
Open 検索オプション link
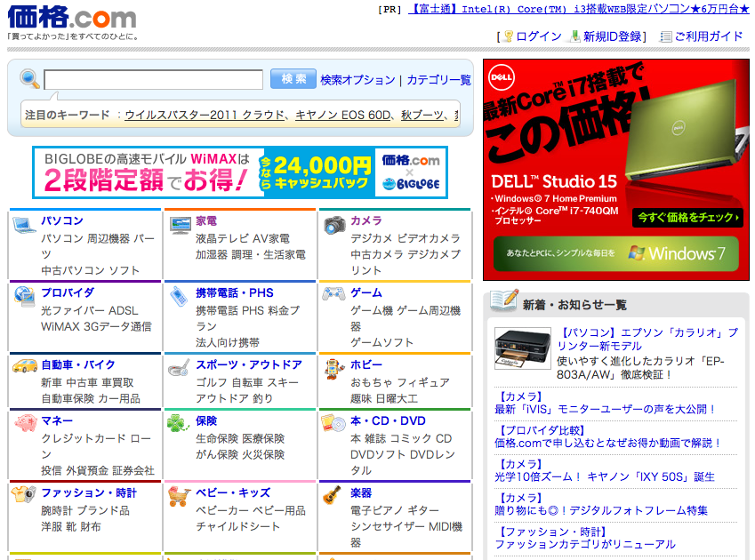357,80
